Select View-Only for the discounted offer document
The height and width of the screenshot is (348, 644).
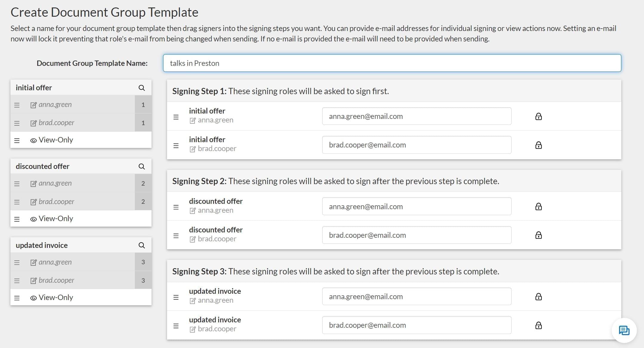55,218
